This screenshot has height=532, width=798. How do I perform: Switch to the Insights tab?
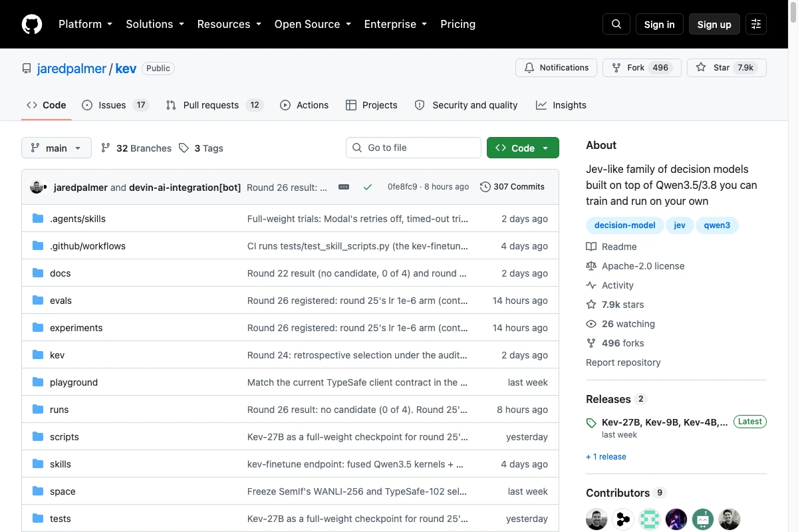point(561,105)
